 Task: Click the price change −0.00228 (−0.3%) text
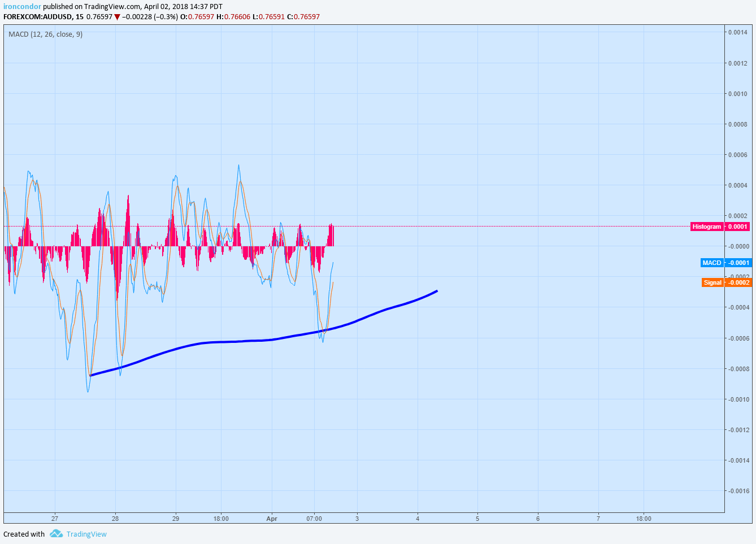tap(150, 17)
